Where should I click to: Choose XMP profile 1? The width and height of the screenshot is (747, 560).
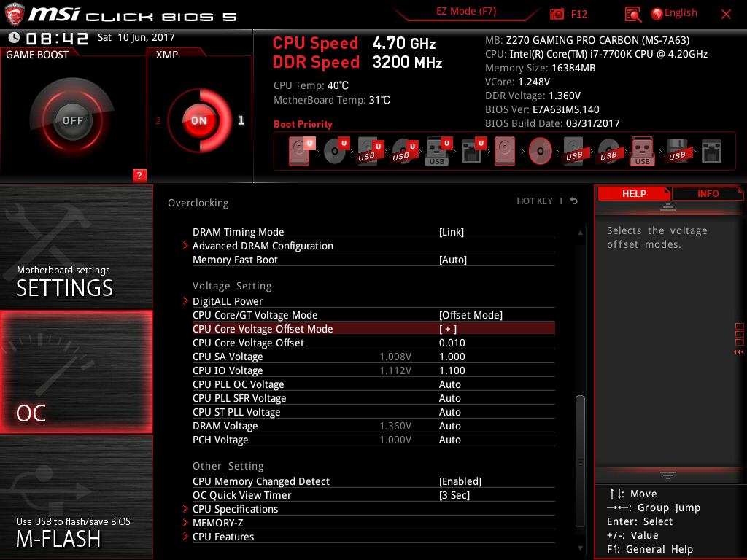tap(241, 120)
